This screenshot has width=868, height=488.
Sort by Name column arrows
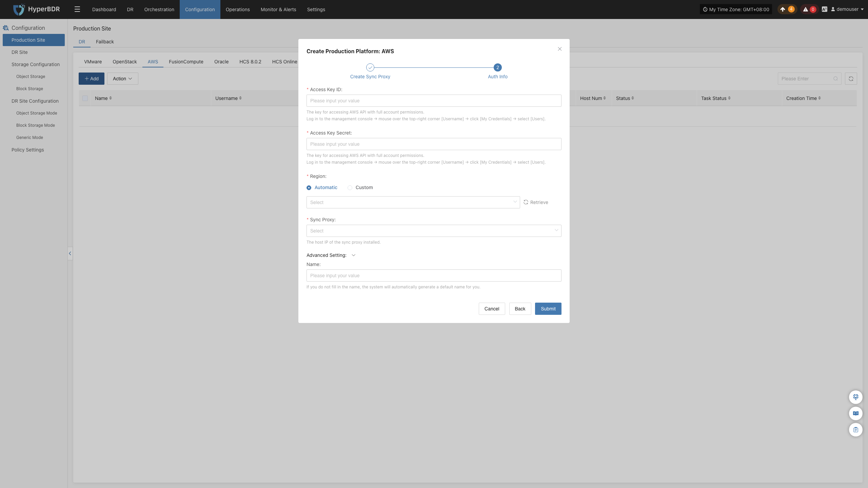111,98
